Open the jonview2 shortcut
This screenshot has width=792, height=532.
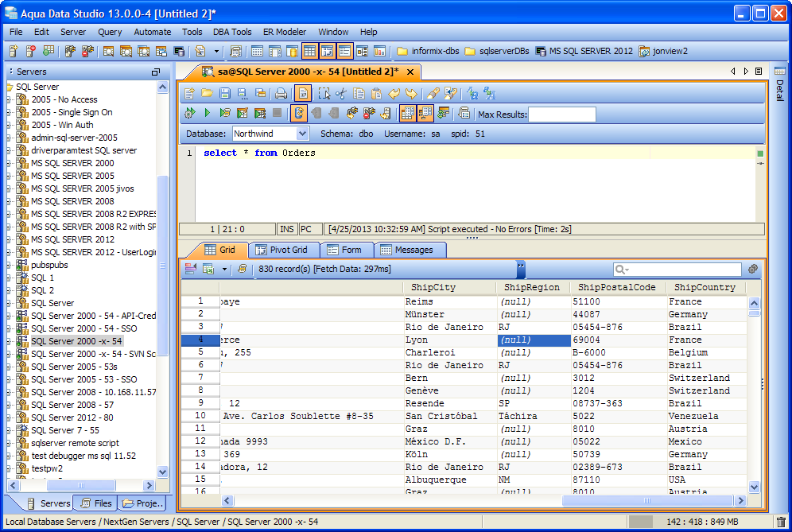663,51
